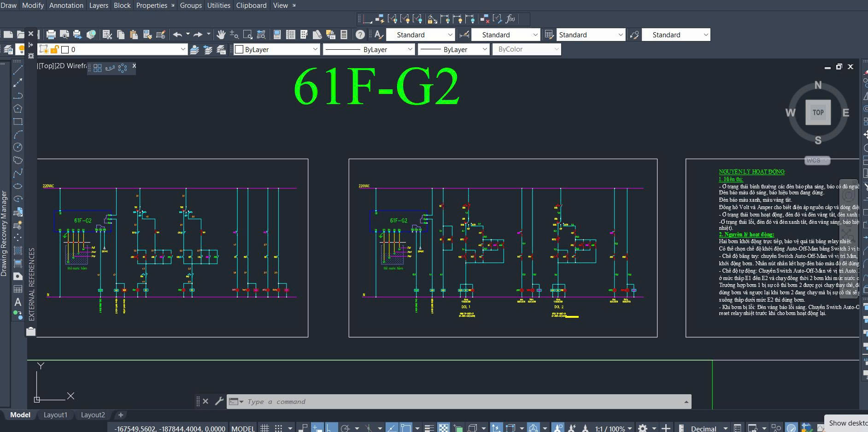Click the TOP face of the ViewCube
The width and height of the screenshot is (868, 432).
[x=818, y=112]
